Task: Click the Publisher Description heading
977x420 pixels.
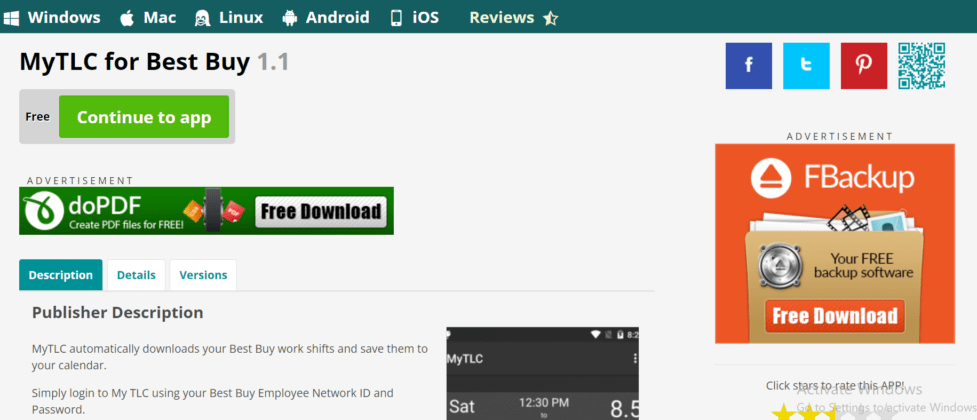Action: click(118, 312)
